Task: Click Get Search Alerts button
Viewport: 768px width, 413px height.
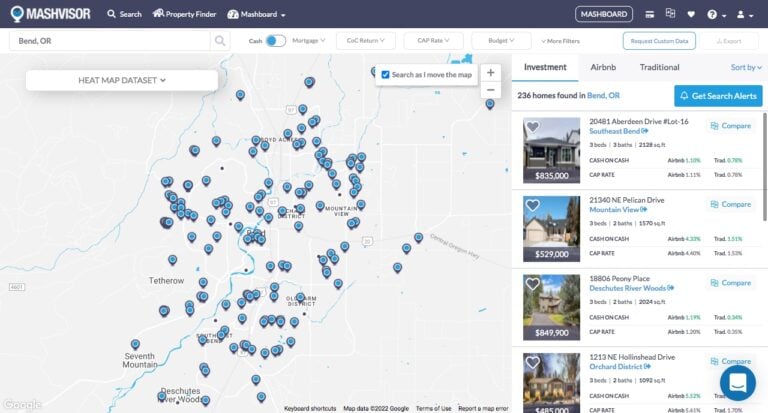Action: 718,95
